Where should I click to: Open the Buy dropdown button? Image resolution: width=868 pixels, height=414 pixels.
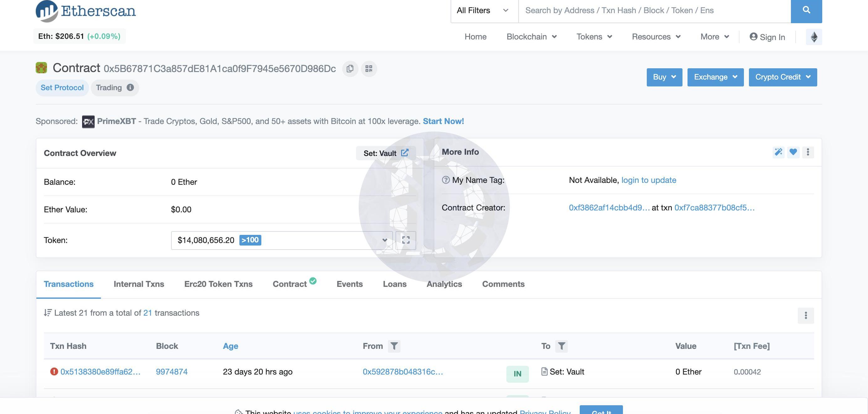(664, 77)
